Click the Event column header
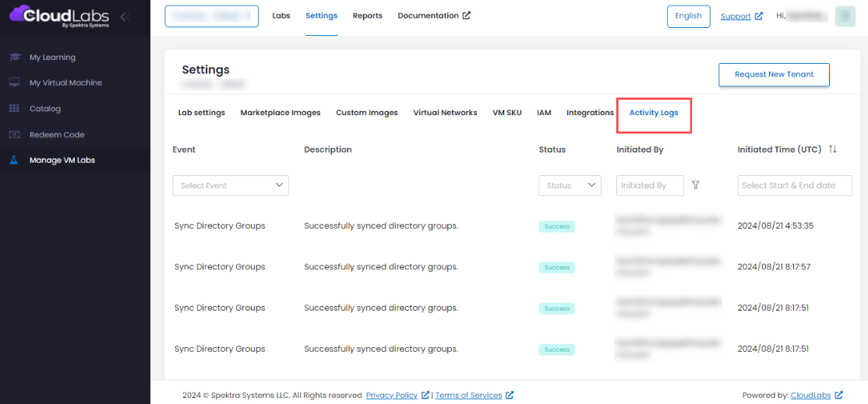This screenshot has height=404, width=868. 184,149
